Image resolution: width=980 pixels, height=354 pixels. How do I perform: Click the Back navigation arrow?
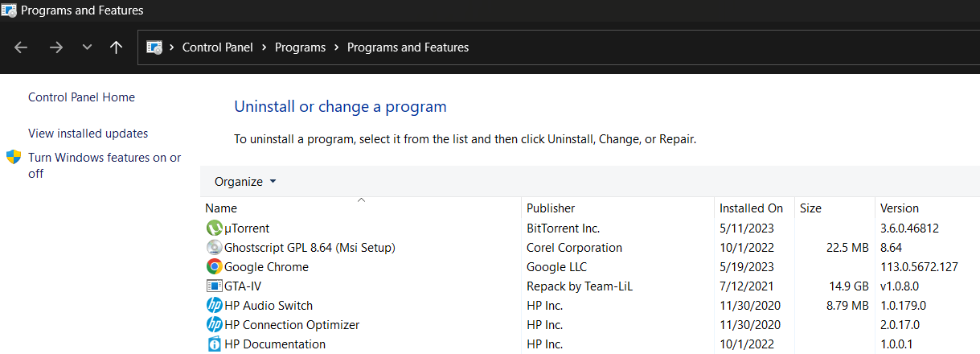[x=22, y=47]
